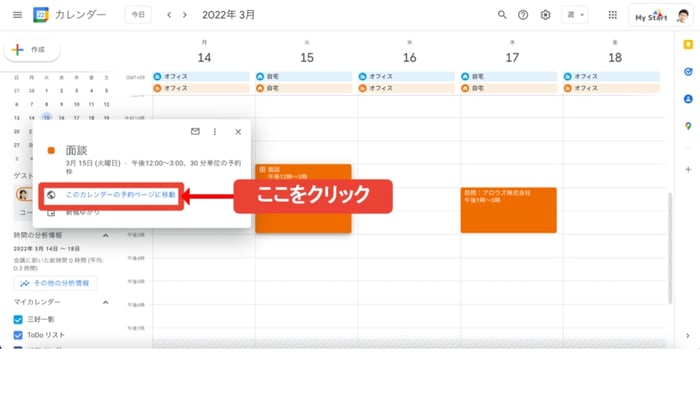The image size is (700, 393).
Task: Open the main hamburger menu
Action: click(x=17, y=15)
